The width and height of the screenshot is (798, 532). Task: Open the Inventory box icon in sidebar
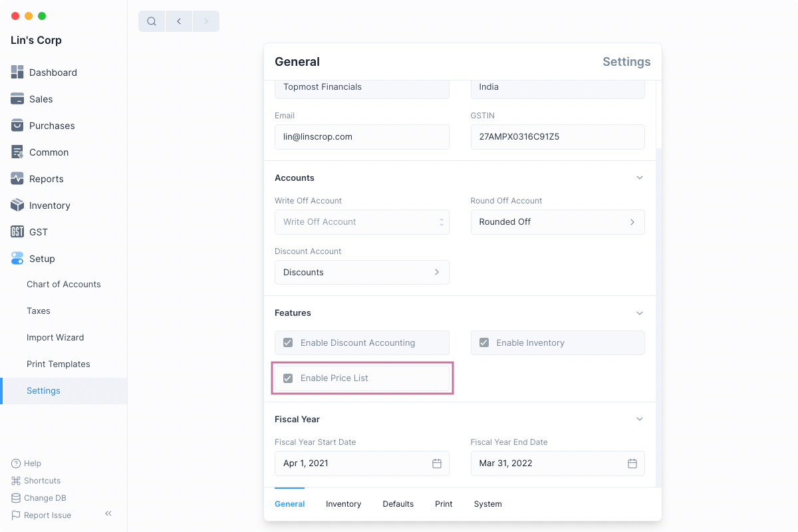(x=17, y=205)
